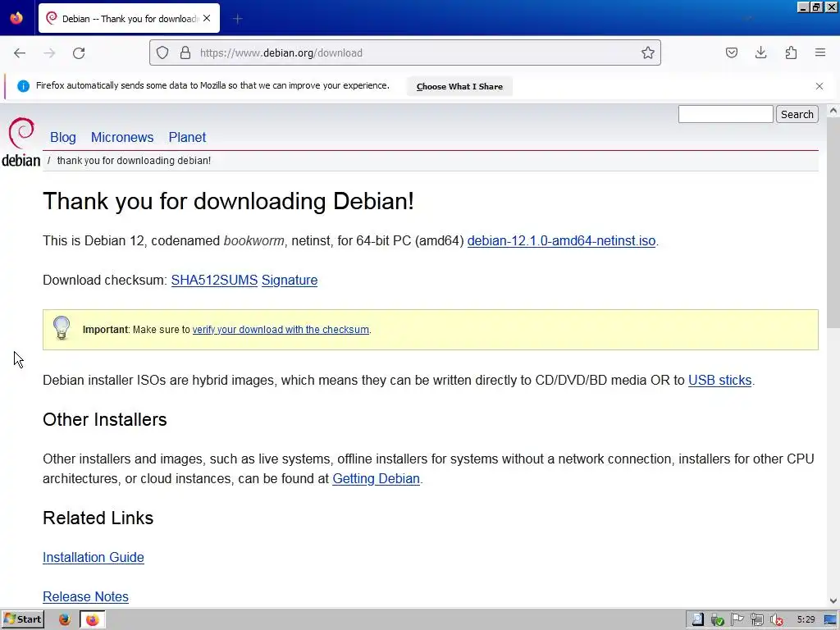Open the Release Notes link

click(85, 597)
